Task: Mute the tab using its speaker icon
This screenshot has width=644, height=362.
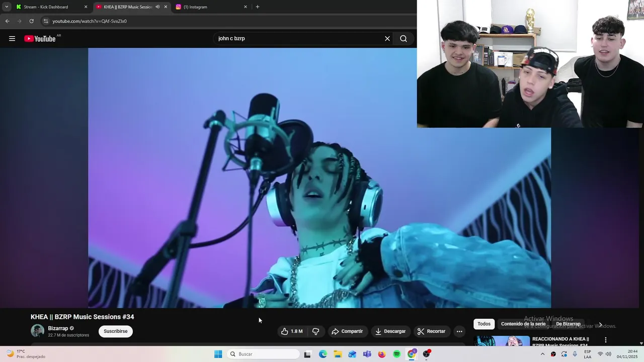Action: (x=157, y=7)
